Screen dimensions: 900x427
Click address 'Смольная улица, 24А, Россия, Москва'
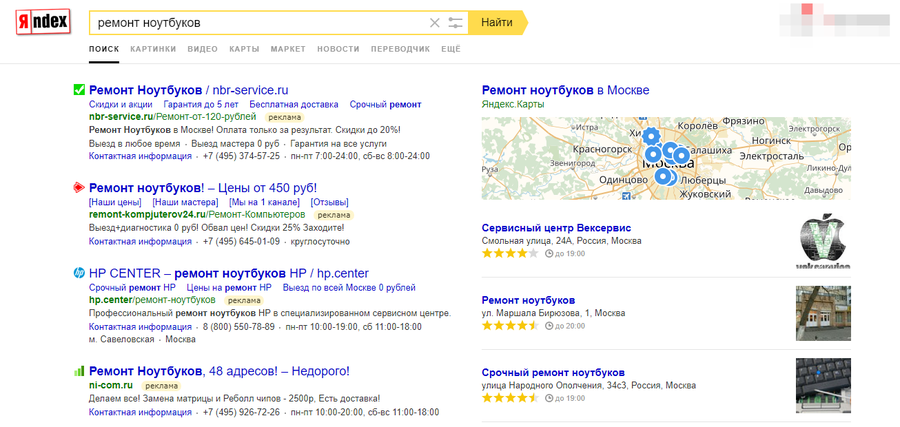tap(561, 241)
